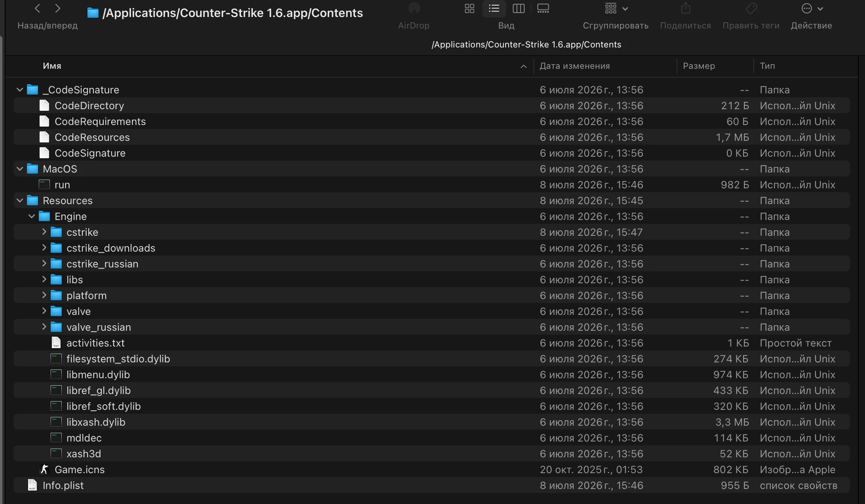Select the _CodeSignature folder name
The image size is (865, 504).
coord(81,90)
